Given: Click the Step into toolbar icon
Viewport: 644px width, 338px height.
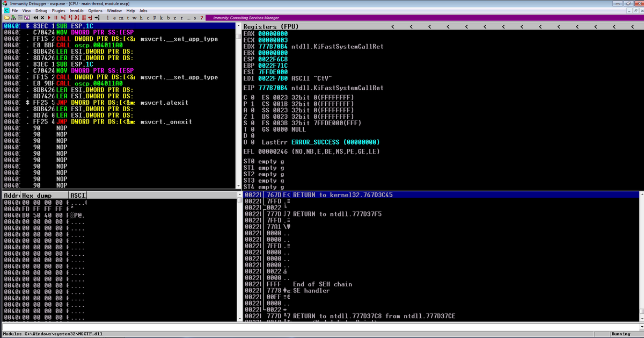Looking at the screenshot, I should click(63, 18).
